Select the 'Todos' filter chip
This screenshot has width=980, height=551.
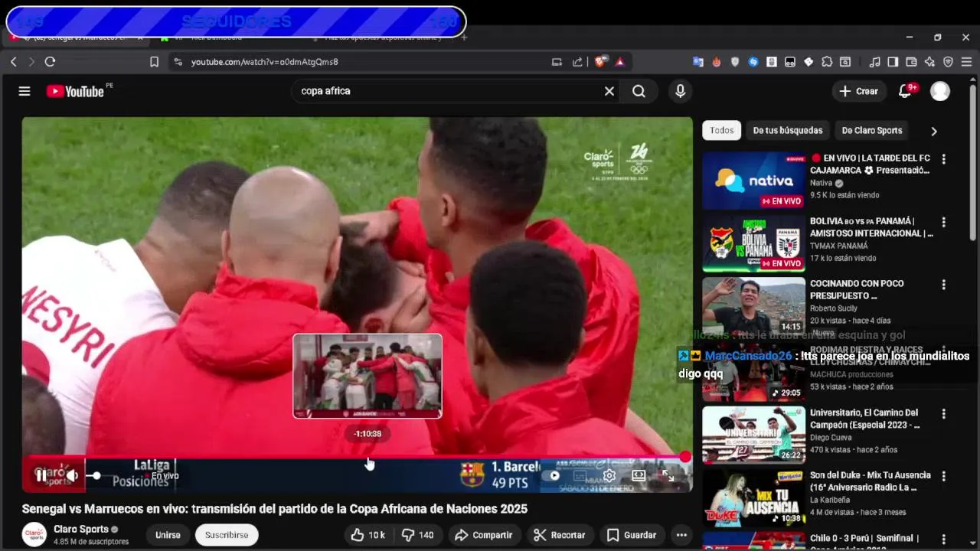pos(721,130)
